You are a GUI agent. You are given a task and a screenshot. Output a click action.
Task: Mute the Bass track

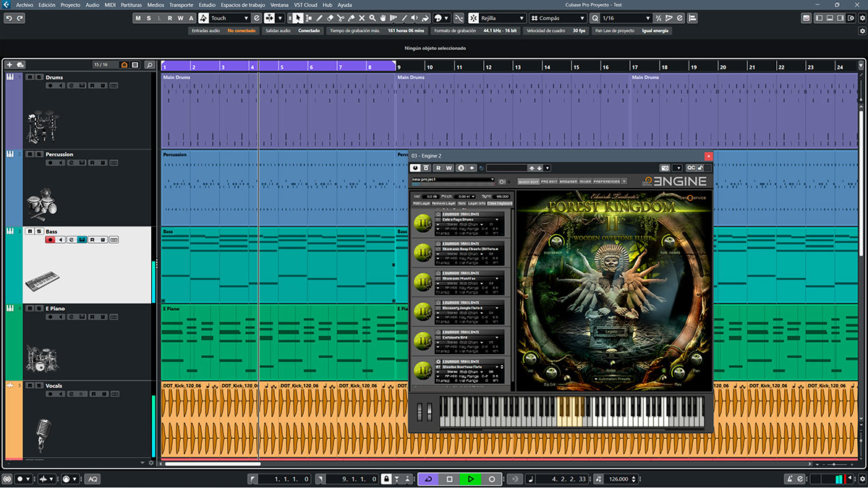[x=30, y=231]
